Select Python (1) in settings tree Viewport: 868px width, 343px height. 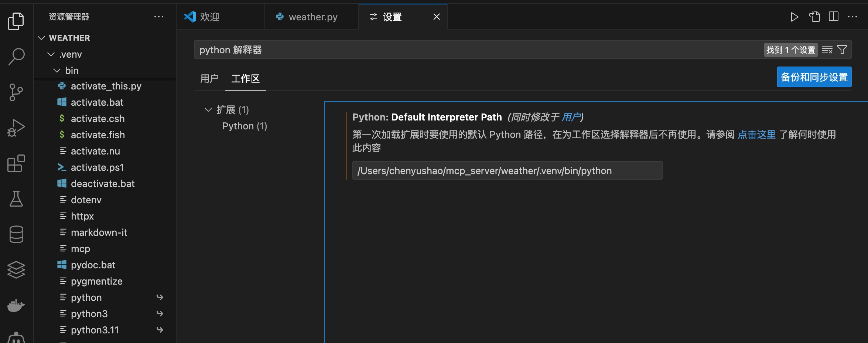[245, 126]
